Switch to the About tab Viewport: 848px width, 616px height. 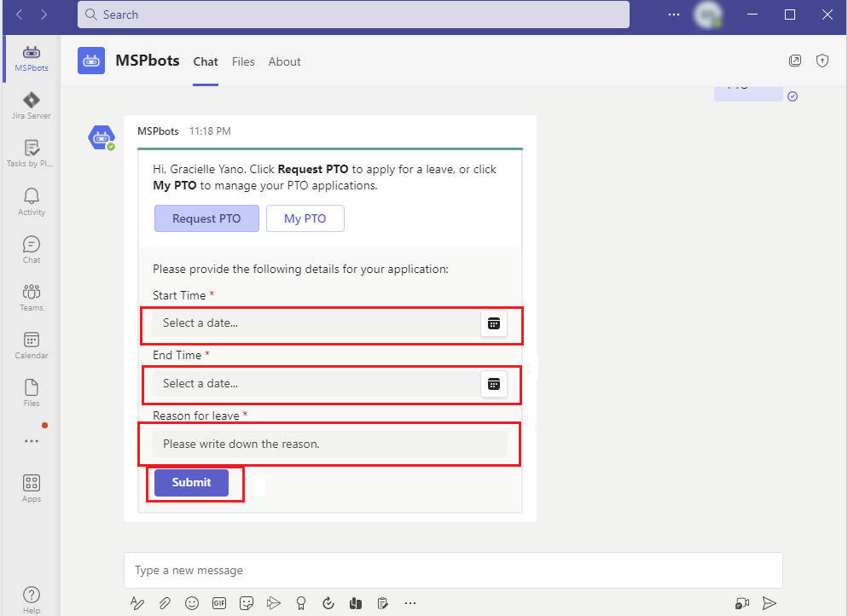(x=284, y=61)
